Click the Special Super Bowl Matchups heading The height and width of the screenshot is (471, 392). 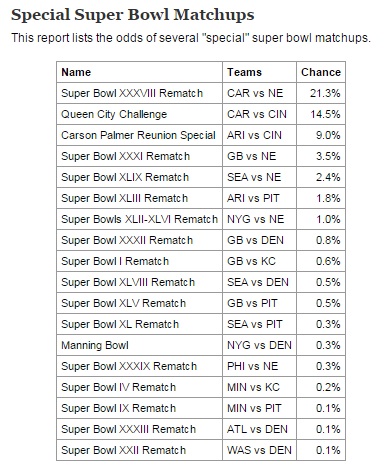(x=133, y=15)
